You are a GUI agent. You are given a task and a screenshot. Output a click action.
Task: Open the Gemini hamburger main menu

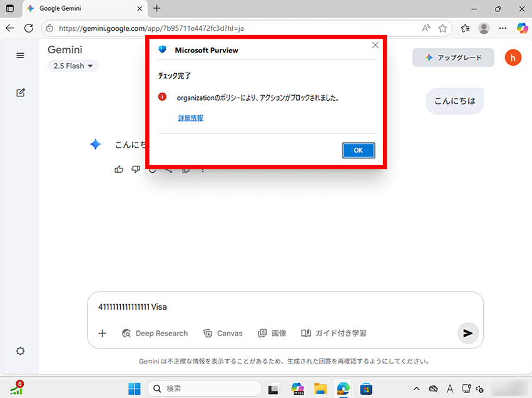click(20, 56)
